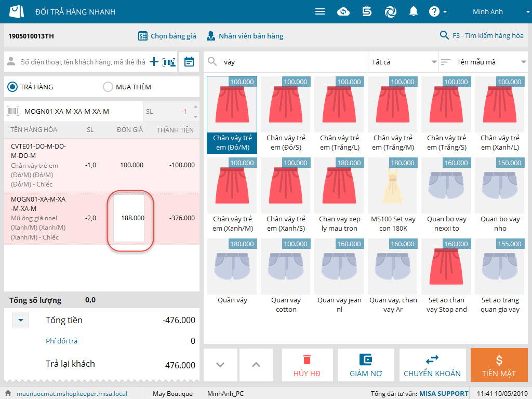Click the cloud sync icon
This screenshot has height=399, width=532.
click(343, 11)
